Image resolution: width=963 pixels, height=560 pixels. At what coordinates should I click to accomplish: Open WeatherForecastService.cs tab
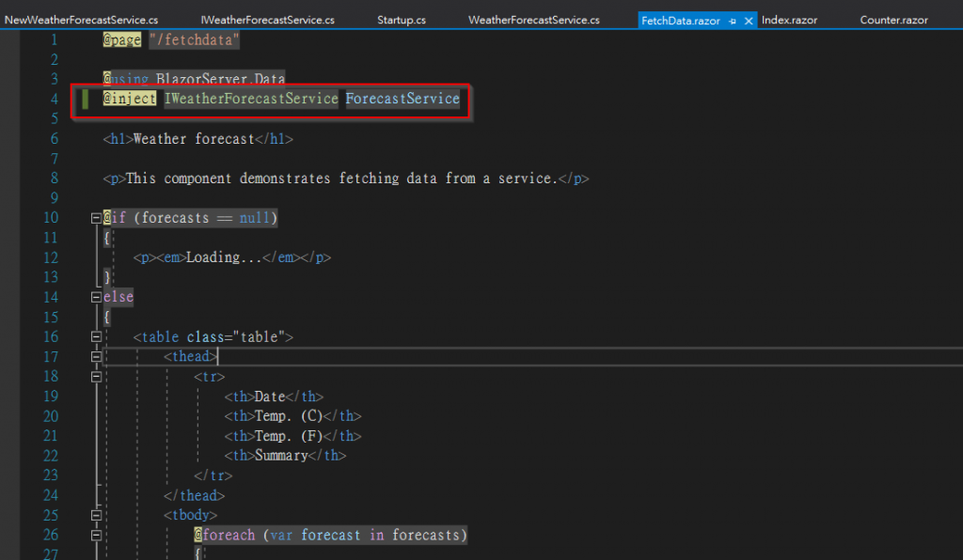[x=534, y=21]
